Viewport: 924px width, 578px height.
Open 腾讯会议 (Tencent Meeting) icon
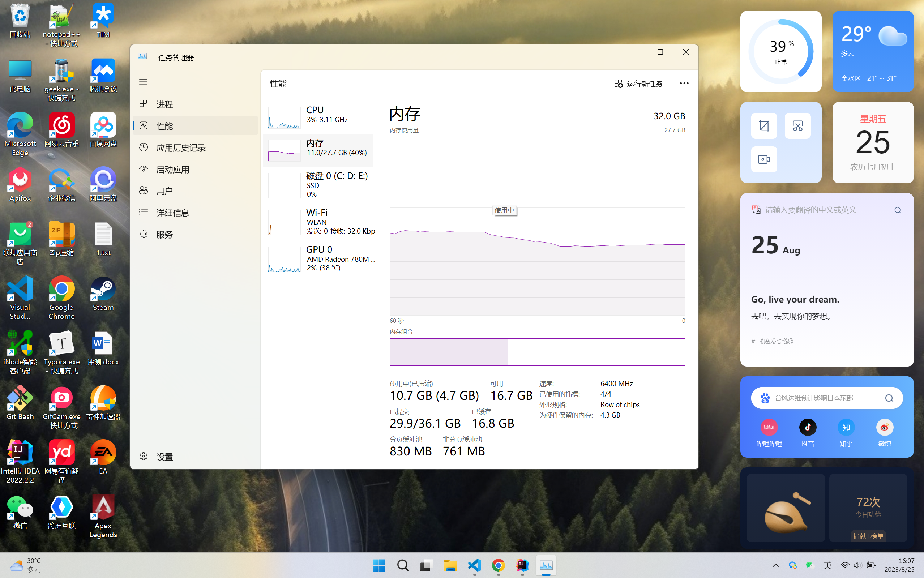103,76
